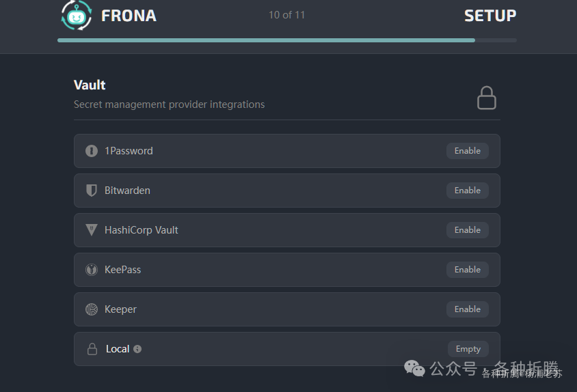Click the KeePass provider icon
This screenshot has height=392, width=577.
click(x=92, y=270)
